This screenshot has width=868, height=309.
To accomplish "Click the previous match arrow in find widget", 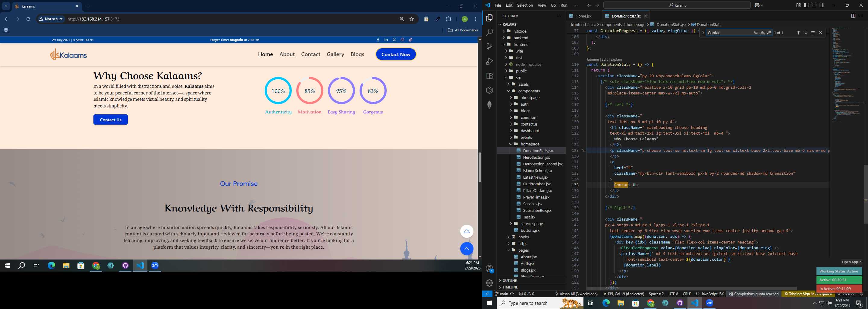I will pyautogui.click(x=798, y=33).
